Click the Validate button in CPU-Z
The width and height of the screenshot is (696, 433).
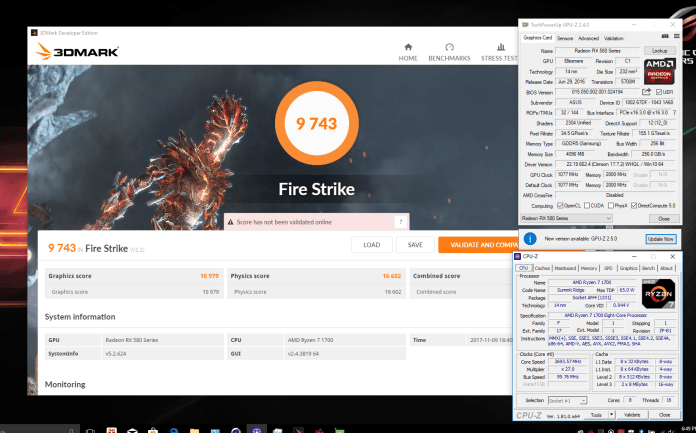(x=632, y=415)
